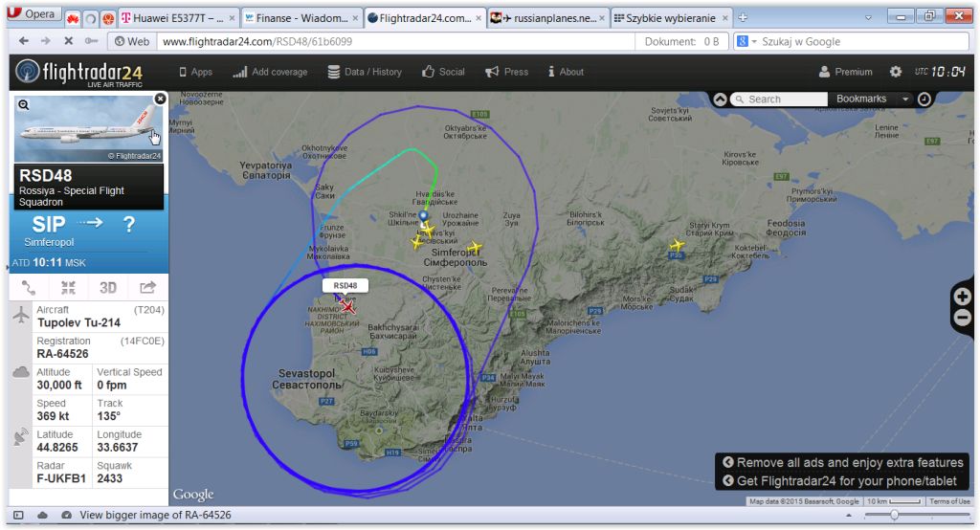980x530 pixels.
Task: Select yellow aircraft east of Simferopol
Action: 475,248
